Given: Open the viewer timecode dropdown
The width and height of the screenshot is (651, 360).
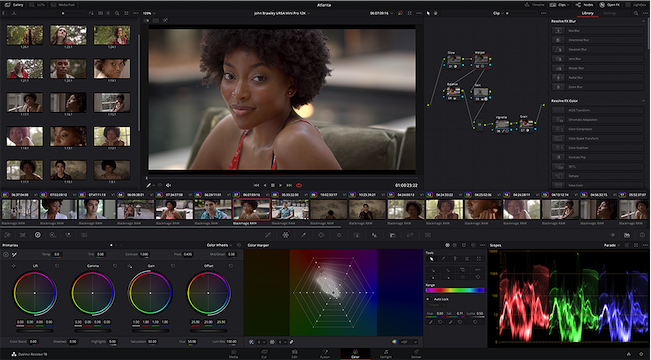Looking at the screenshot, I should point(381,13).
